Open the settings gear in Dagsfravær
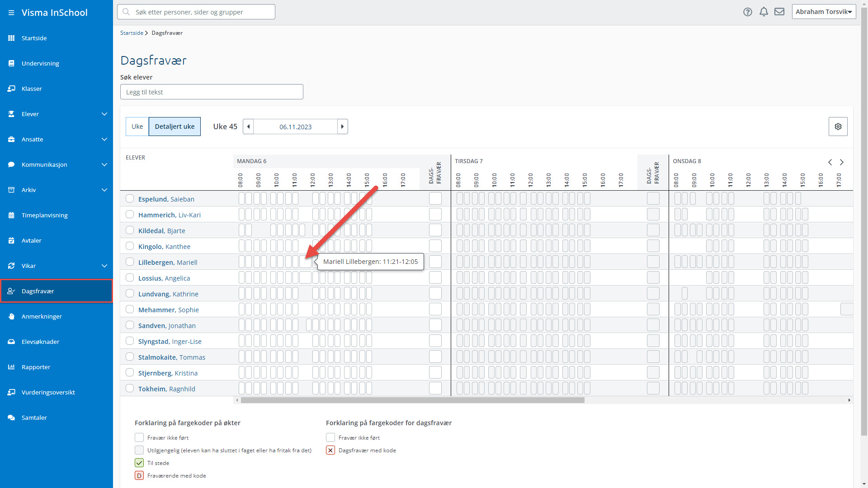Image resolution: width=868 pixels, height=488 pixels. click(838, 127)
